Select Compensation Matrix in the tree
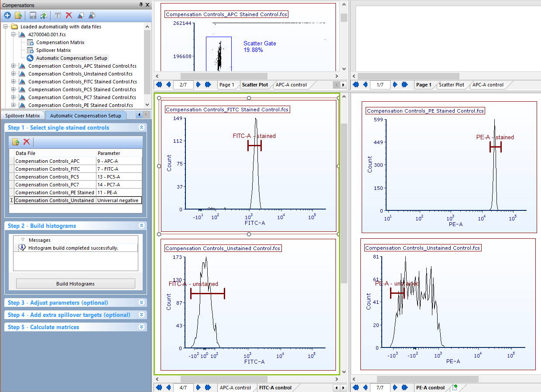Screen dimensions: 541x392 60,42
